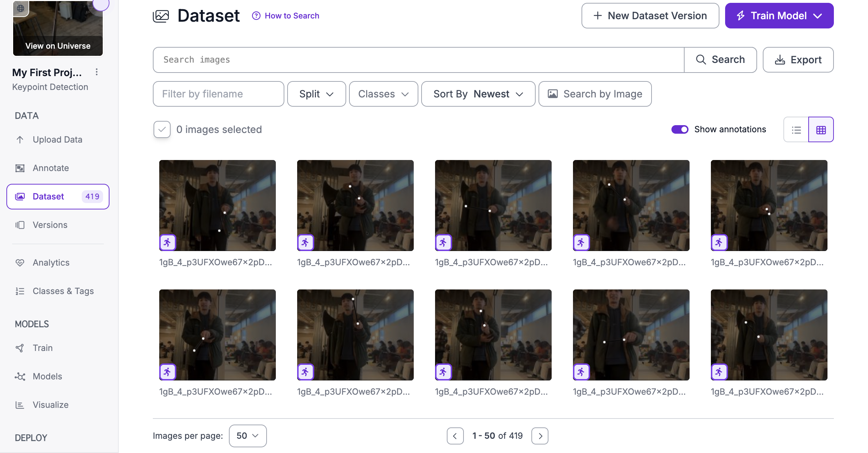
Task: Open project options three-dot menu
Action: coord(97,72)
